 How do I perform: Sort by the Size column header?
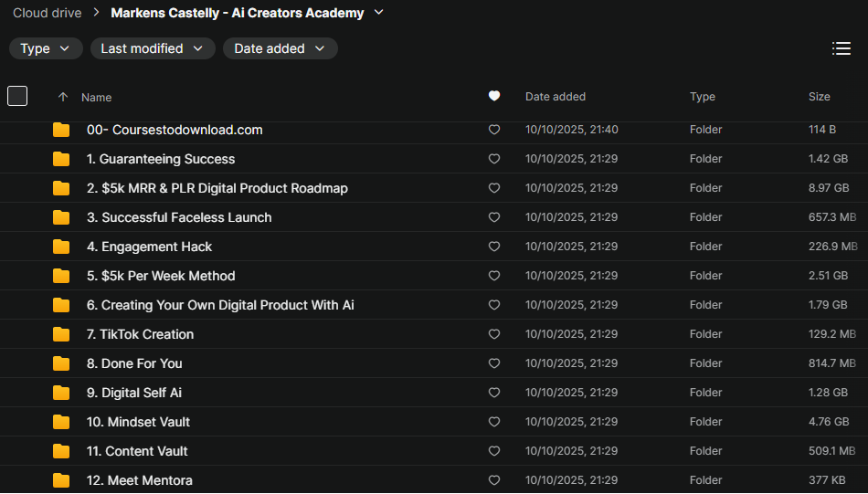819,97
